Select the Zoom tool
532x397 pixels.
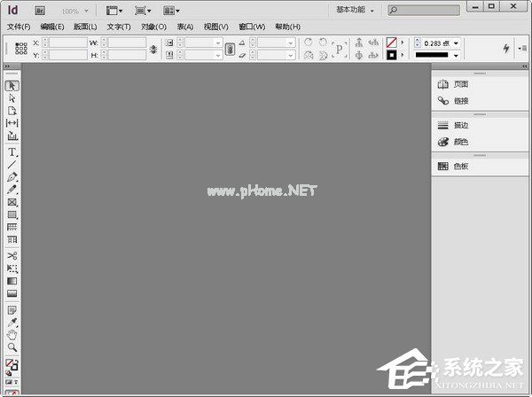pos(12,347)
